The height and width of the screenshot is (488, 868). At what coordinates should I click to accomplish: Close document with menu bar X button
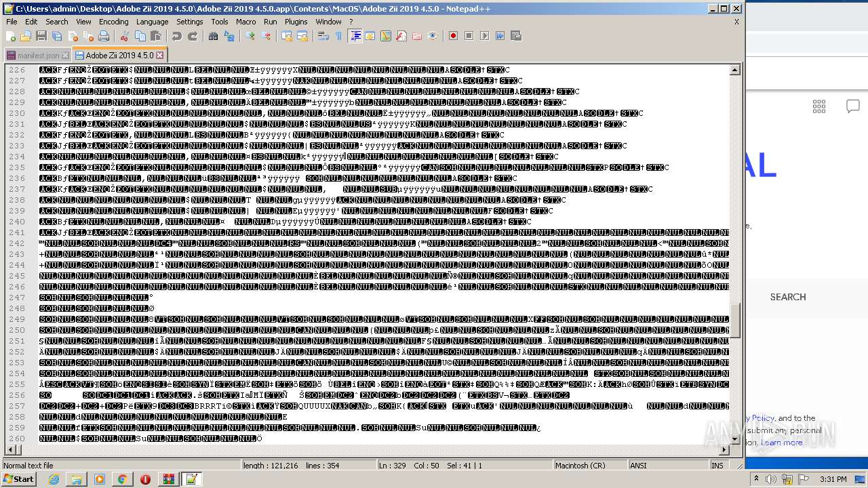point(736,22)
